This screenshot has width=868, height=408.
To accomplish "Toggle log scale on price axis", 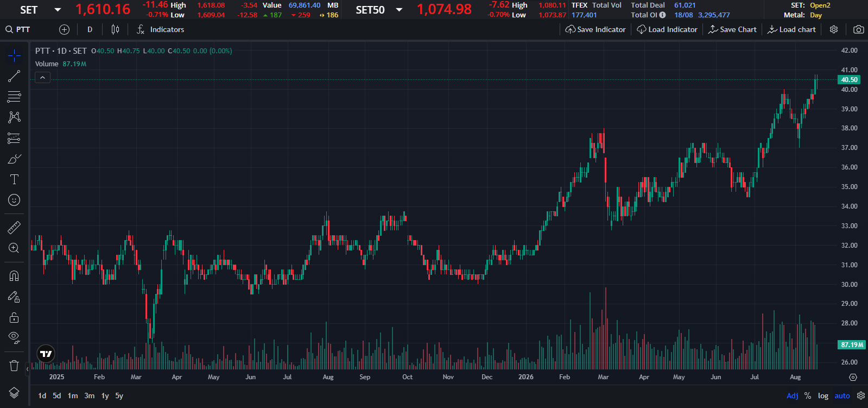I will coord(823,396).
